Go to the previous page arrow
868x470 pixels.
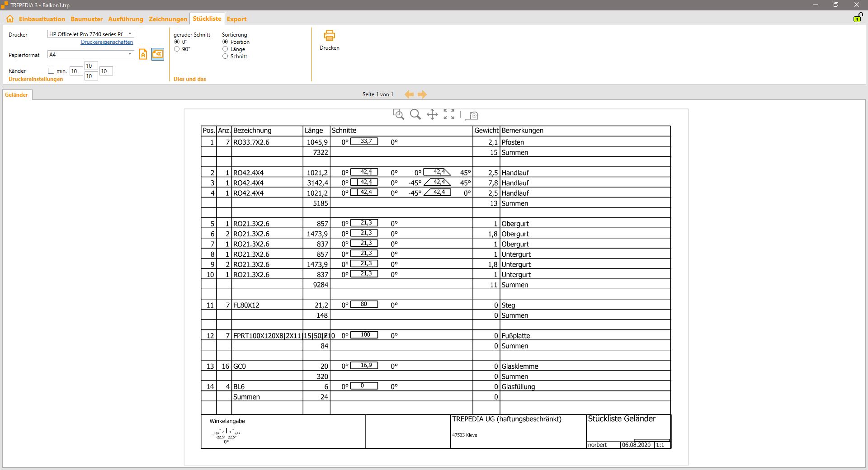click(409, 94)
